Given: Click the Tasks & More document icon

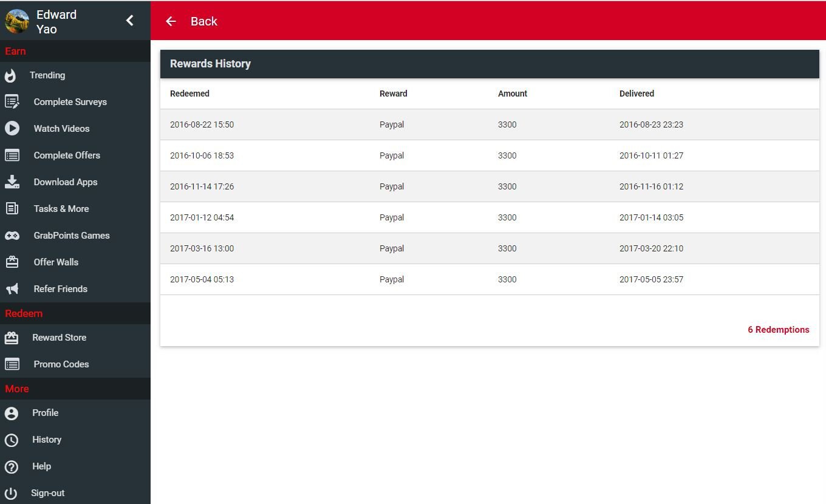Looking at the screenshot, I should pos(12,209).
